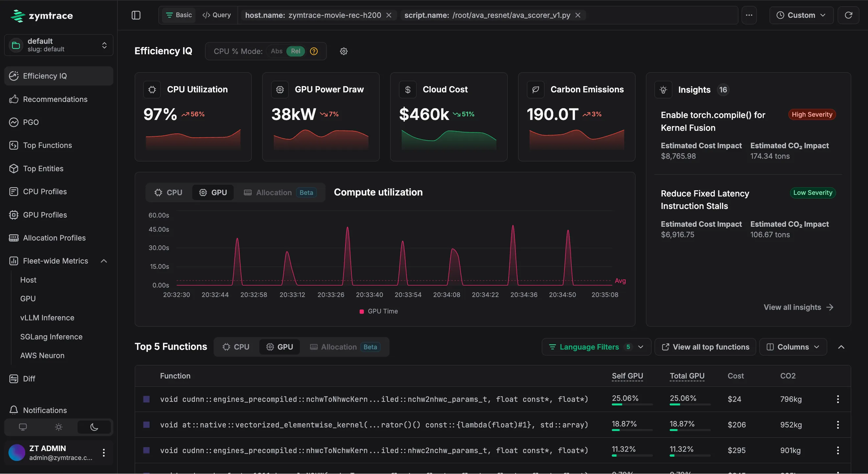This screenshot has height=474, width=868.
Task: Click the ellipsis more-options button in top bar
Action: [x=749, y=15]
